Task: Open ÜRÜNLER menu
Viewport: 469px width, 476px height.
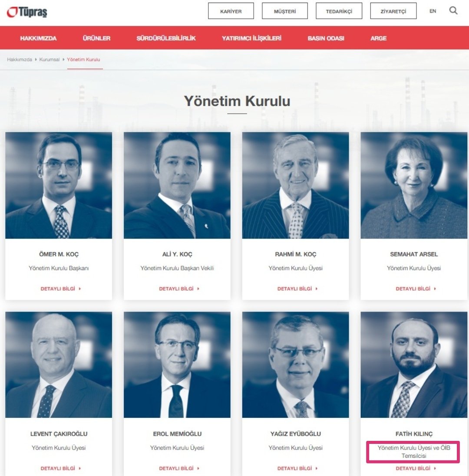Action: coord(96,38)
